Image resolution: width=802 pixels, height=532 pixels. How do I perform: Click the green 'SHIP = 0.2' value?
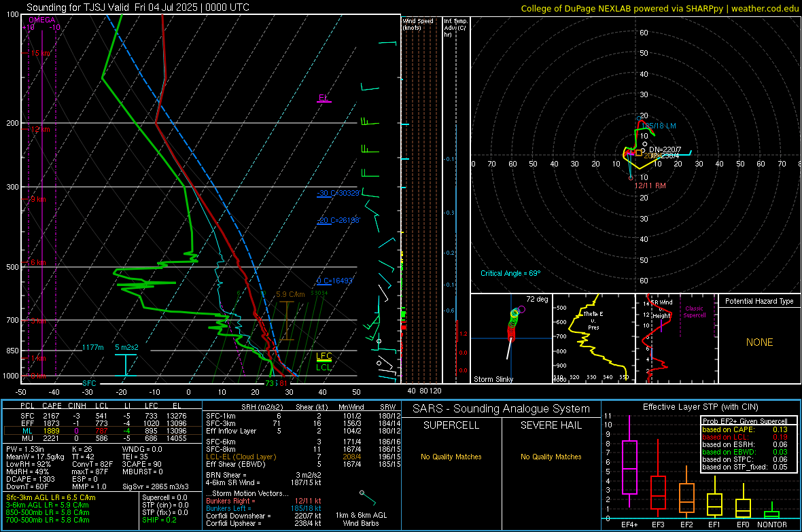pos(159,520)
